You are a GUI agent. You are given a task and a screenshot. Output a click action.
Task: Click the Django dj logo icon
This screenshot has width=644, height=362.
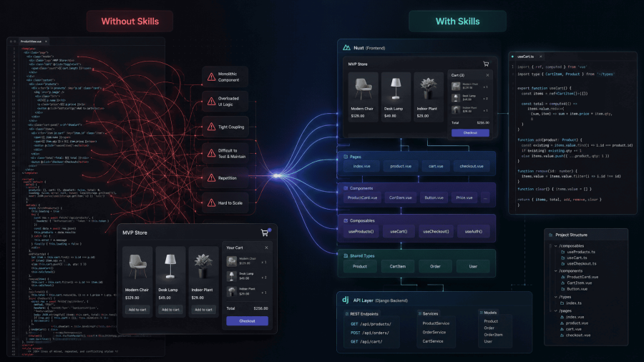[x=346, y=300]
